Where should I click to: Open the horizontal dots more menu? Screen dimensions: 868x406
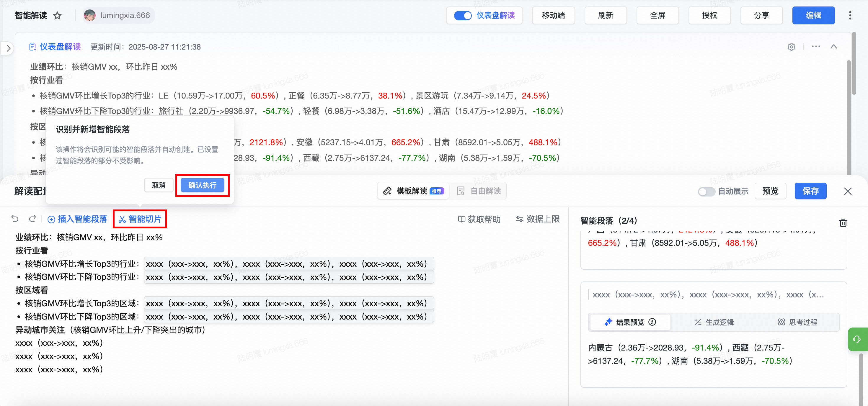[816, 47]
